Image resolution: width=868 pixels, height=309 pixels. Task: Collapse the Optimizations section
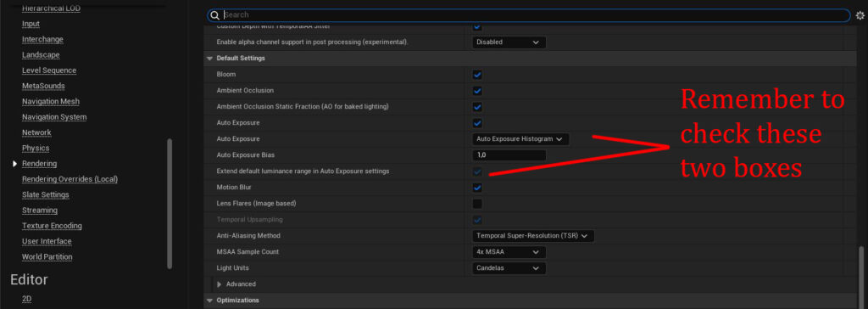(210, 301)
